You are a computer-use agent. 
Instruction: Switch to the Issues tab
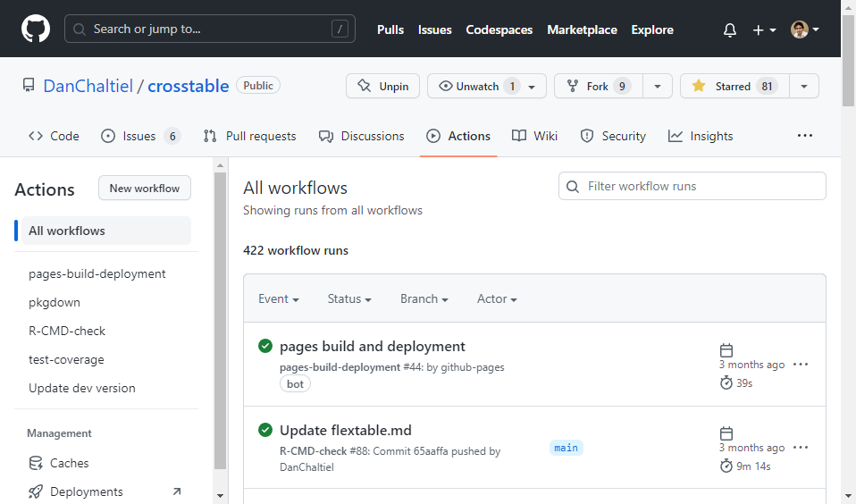tap(139, 136)
